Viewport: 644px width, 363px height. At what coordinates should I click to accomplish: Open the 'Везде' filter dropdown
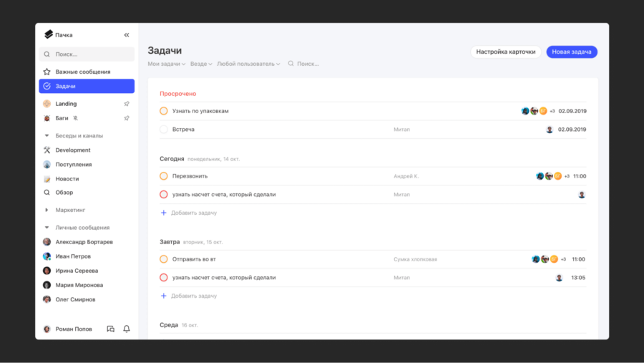point(201,64)
